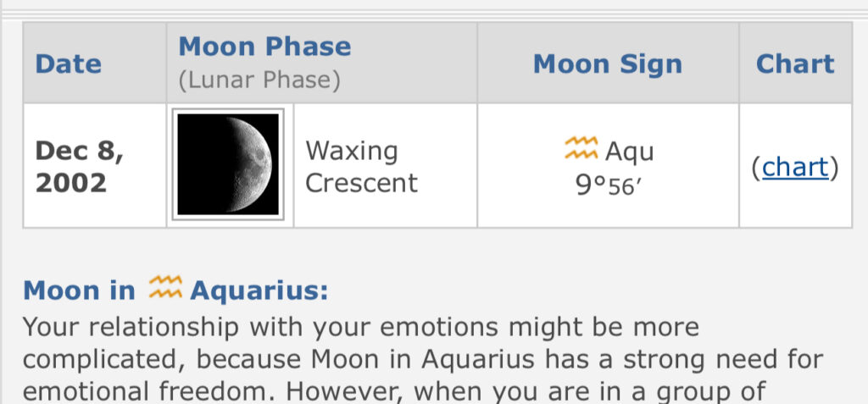Click the Chart column header
The width and height of the screenshot is (868, 404).
pos(794,64)
